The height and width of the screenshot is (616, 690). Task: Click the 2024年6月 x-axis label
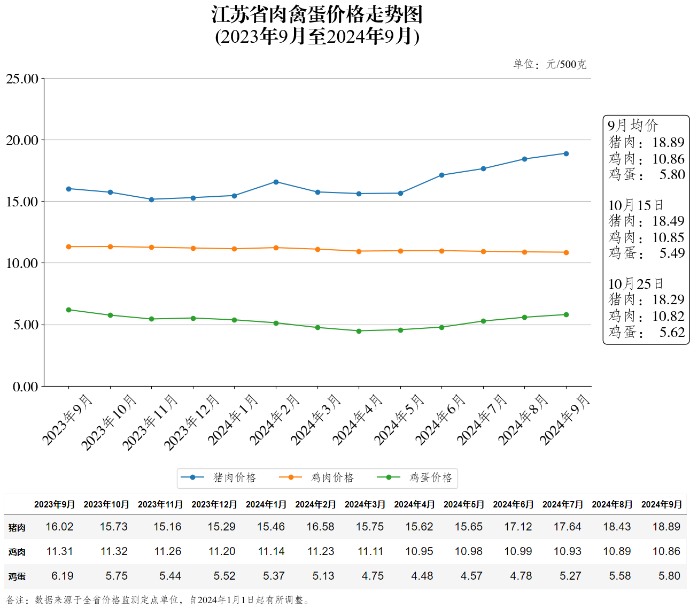click(x=440, y=420)
